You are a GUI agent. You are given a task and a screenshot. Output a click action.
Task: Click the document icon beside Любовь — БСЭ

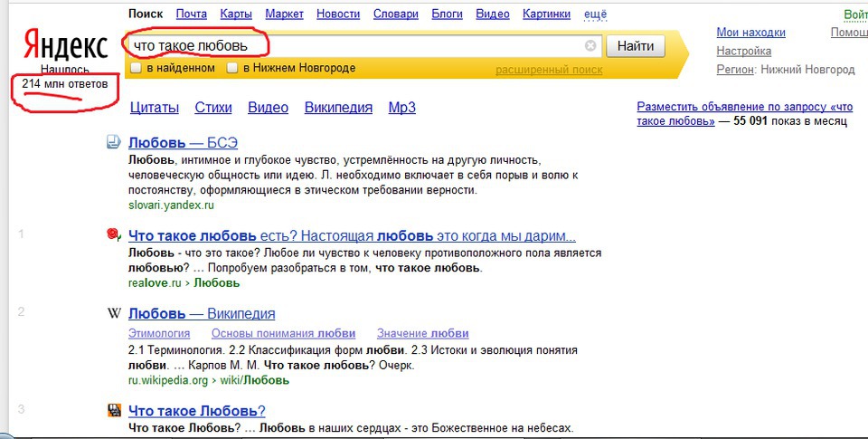(114, 142)
